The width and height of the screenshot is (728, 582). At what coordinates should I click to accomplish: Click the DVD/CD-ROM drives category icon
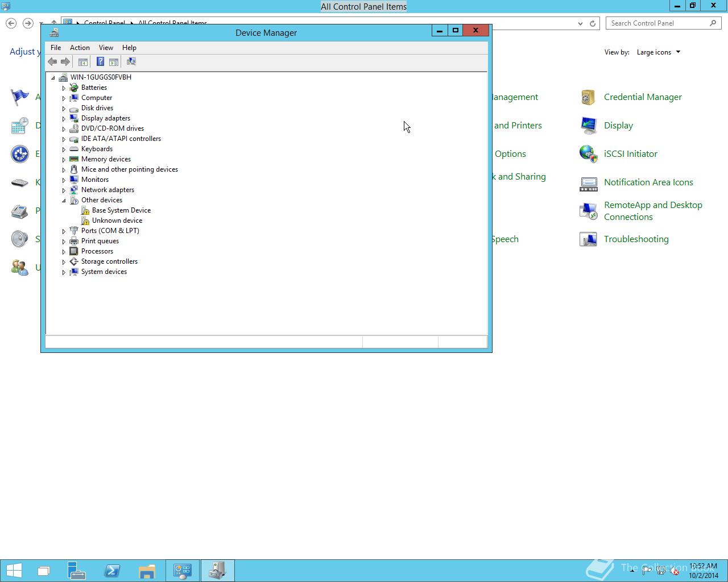pos(74,128)
